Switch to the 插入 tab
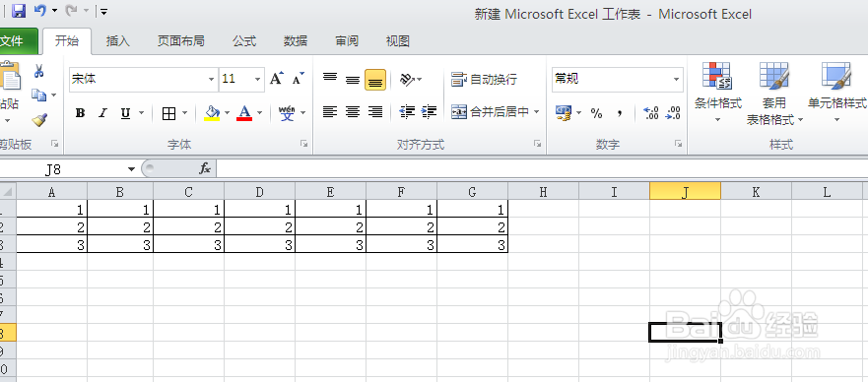Viewport: 868px width, 382px height. pos(118,41)
